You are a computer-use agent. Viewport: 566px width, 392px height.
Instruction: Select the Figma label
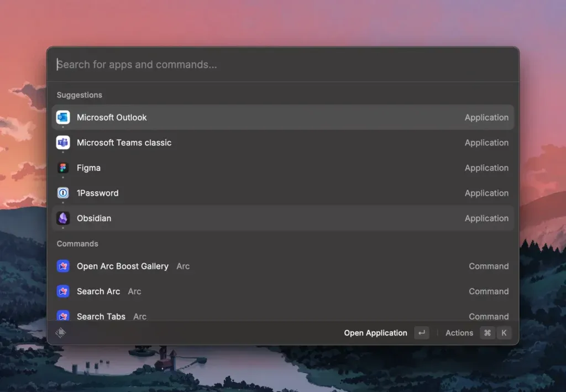pos(88,168)
